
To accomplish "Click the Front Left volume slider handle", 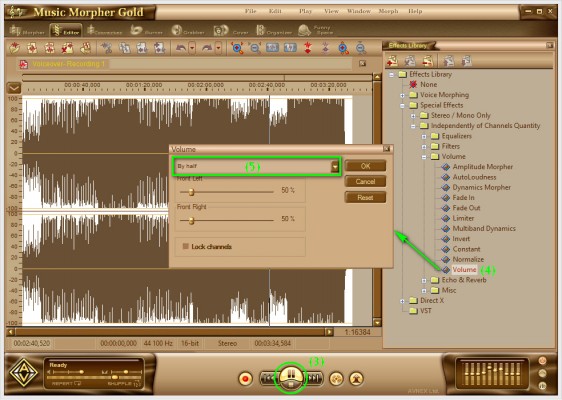I will (191, 192).
